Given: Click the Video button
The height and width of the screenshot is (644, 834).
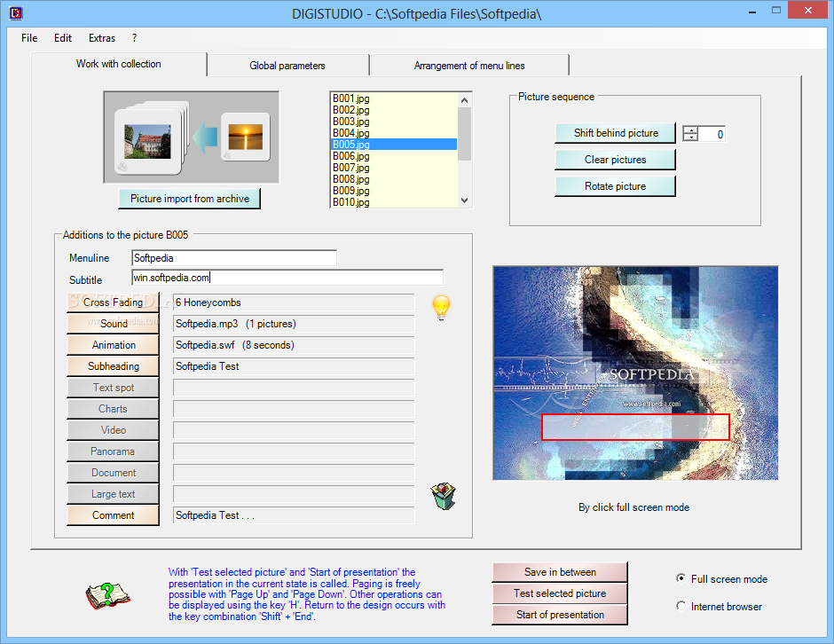Looking at the screenshot, I should [x=113, y=429].
